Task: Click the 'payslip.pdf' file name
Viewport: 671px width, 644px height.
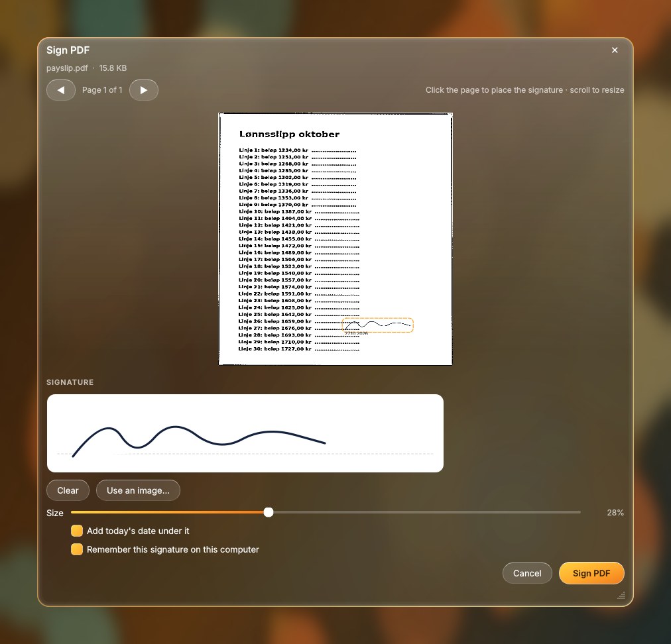Action: pos(67,68)
